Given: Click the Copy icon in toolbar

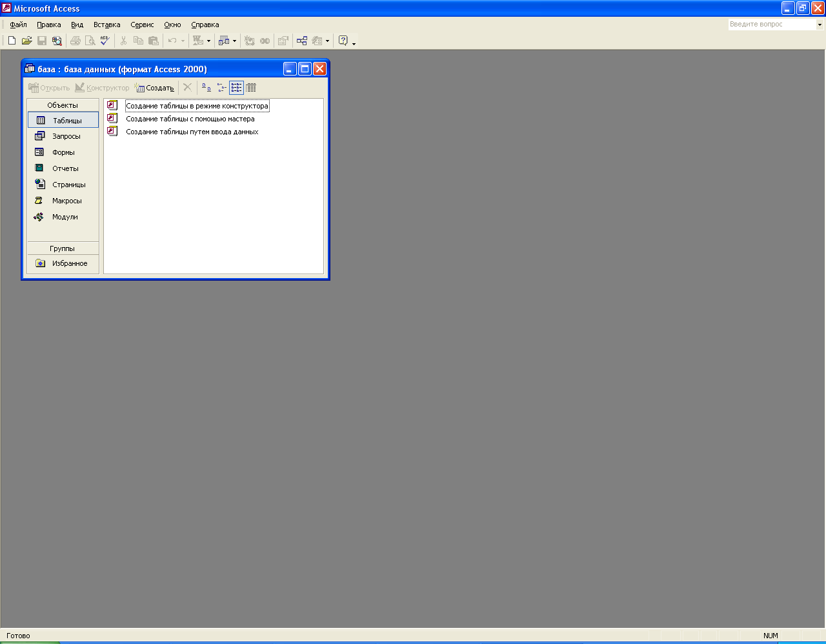Looking at the screenshot, I should click(x=138, y=41).
